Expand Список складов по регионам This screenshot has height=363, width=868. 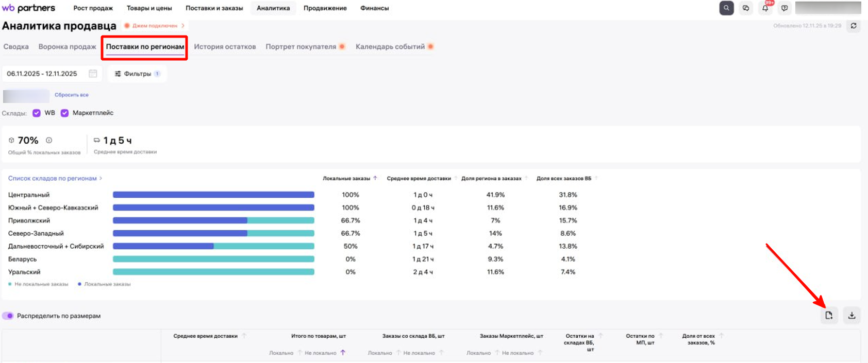[x=55, y=178]
